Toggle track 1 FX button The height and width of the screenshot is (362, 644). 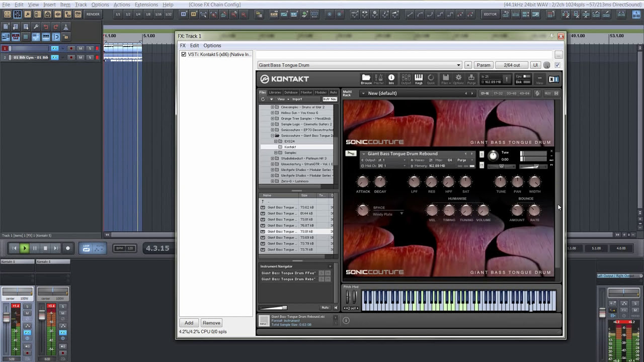tap(55, 48)
